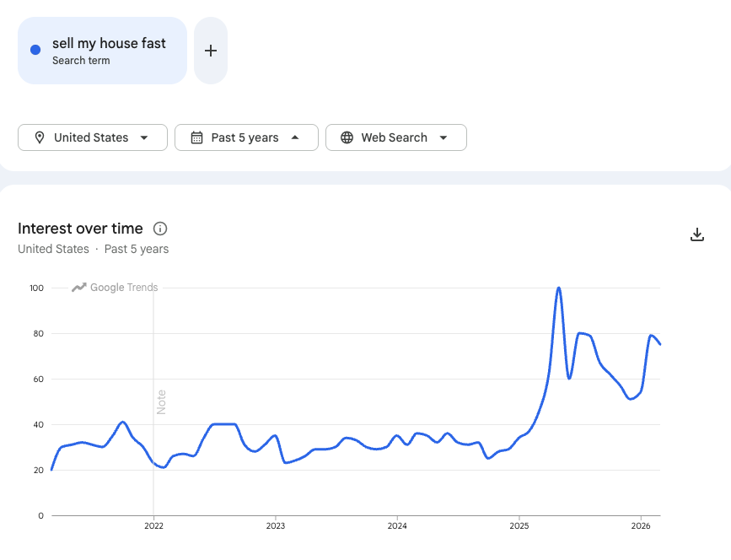
Task: Click the chart peak at 100 in 2025
Action: coord(558,288)
